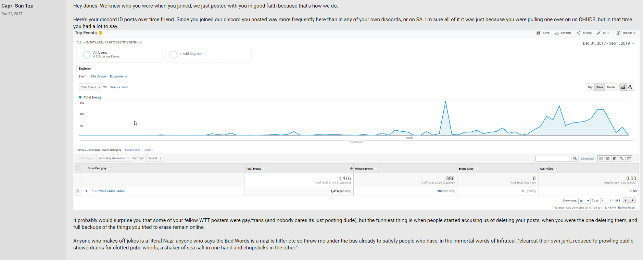Click the Avg. Value column header
This screenshot has width=644, height=260.
tap(546, 169)
